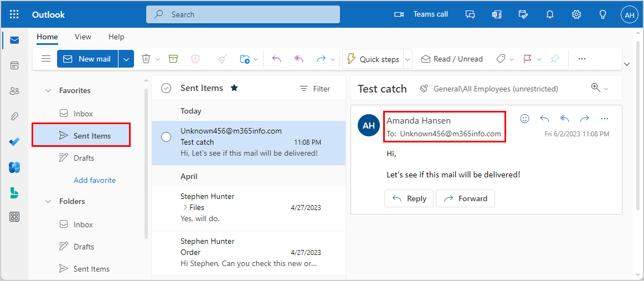Click the Add favorite link

point(95,180)
